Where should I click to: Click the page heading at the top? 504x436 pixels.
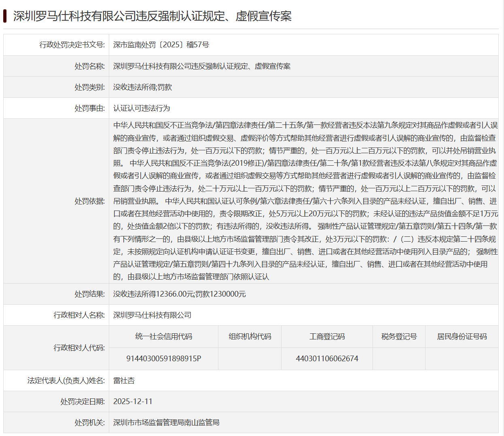pos(152,16)
